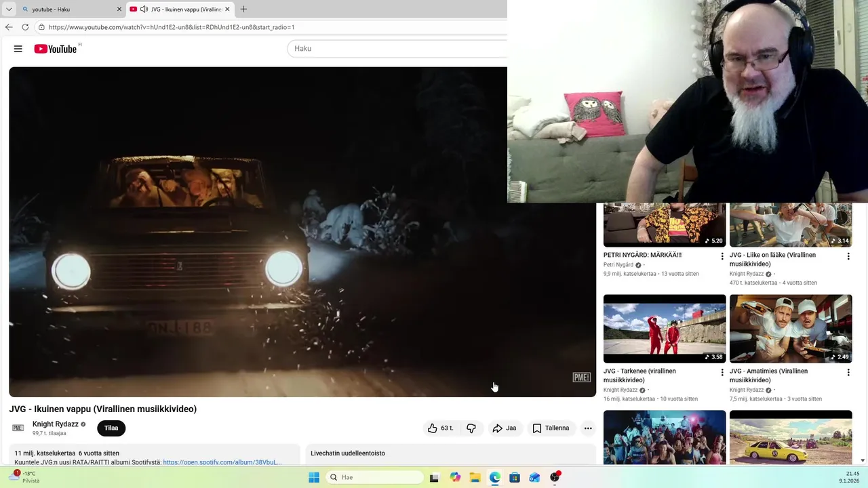
Task: Mute tab via speaker icon on JVG tab
Action: pos(144,9)
